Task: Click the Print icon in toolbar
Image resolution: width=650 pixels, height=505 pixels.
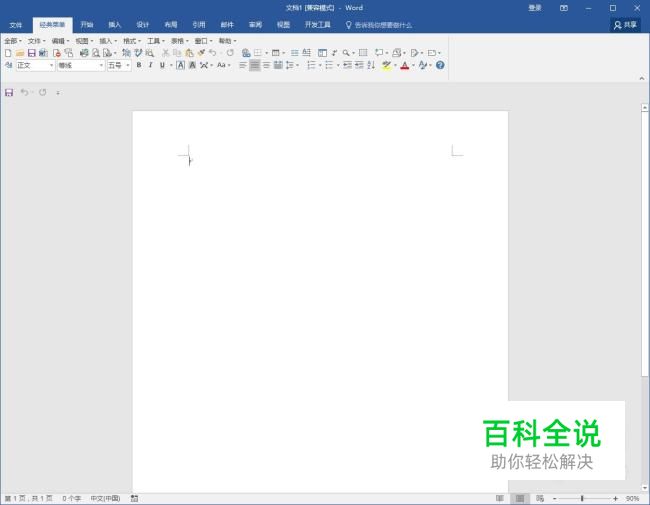Action: [x=84, y=53]
